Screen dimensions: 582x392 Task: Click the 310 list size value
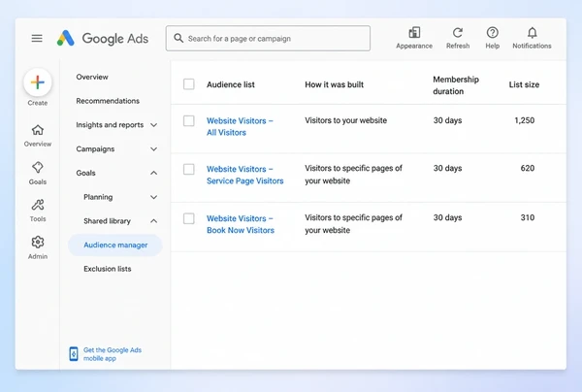click(x=528, y=217)
